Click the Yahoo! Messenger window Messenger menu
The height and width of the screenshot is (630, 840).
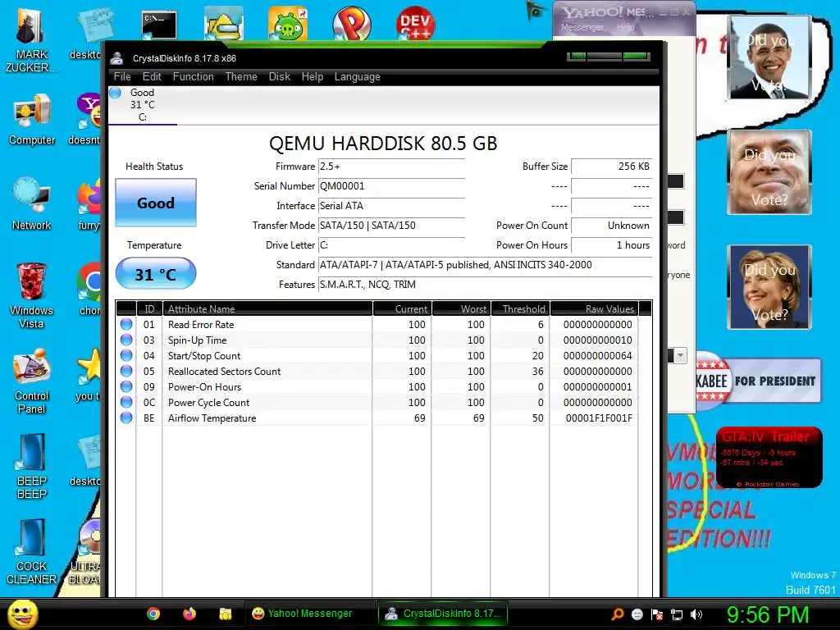(x=582, y=27)
